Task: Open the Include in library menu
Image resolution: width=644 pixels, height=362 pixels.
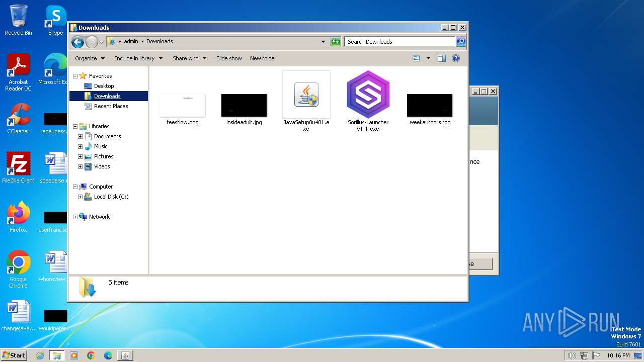Action: pyautogui.click(x=138, y=58)
